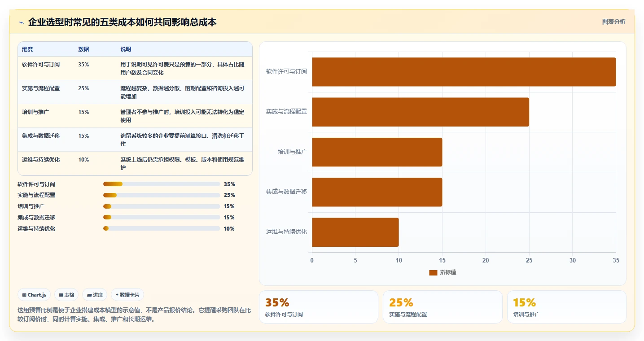This screenshot has width=644, height=341.
Task: Select the 培训与推广 cell in the table
Action: 35,112
